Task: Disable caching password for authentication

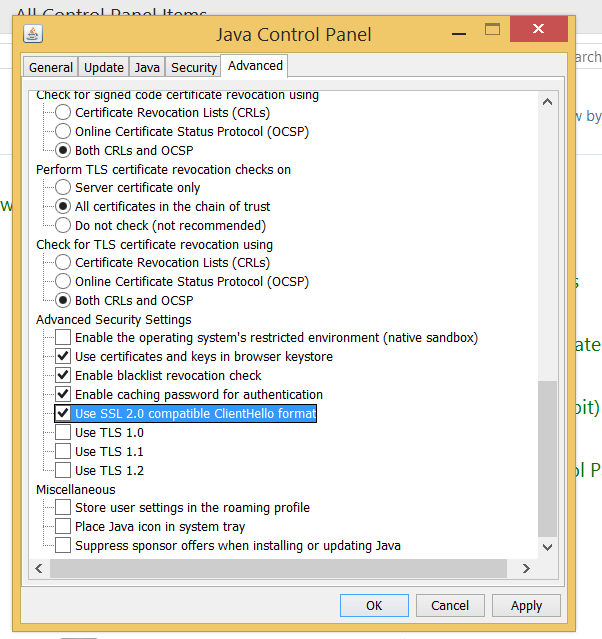Action: pyautogui.click(x=63, y=394)
